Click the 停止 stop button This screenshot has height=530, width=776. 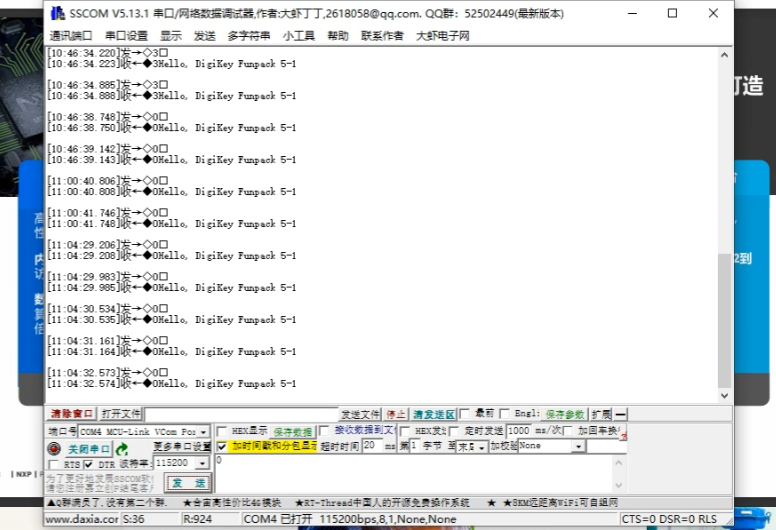tap(396, 414)
